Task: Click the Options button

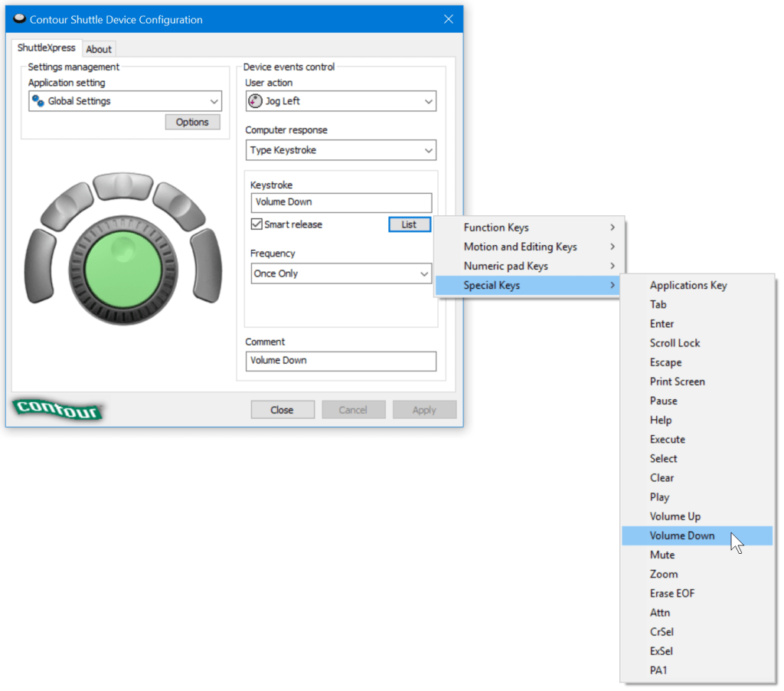Action: coord(192,122)
